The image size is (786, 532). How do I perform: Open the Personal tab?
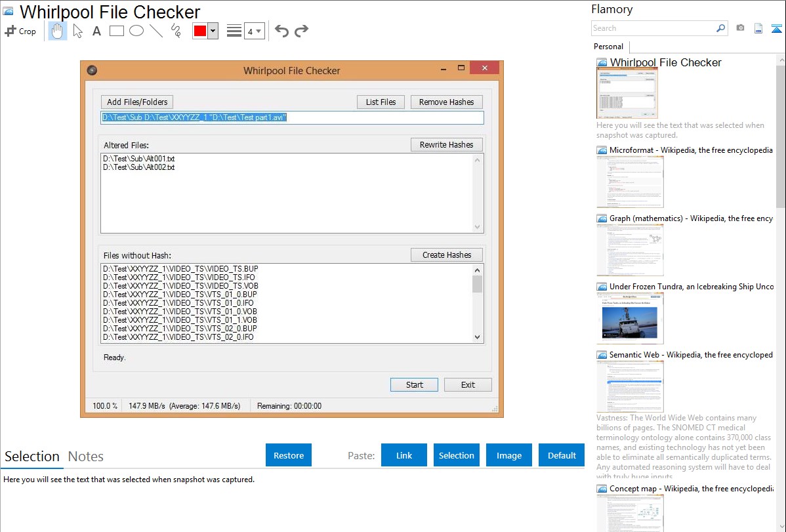click(x=608, y=47)
